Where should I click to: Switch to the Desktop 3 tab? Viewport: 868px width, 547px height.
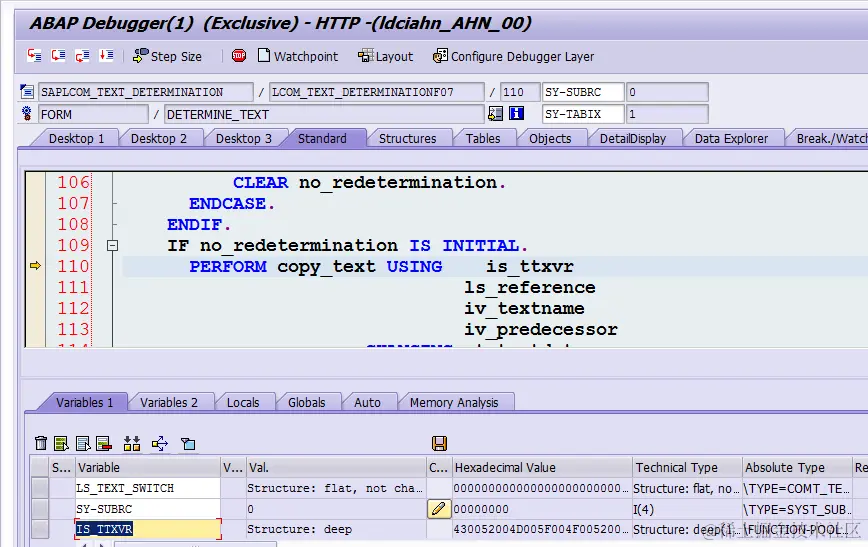point(244,138)
